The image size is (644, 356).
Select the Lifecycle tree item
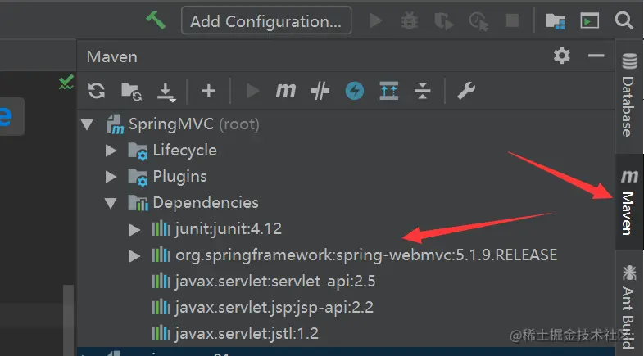point(185,150)
